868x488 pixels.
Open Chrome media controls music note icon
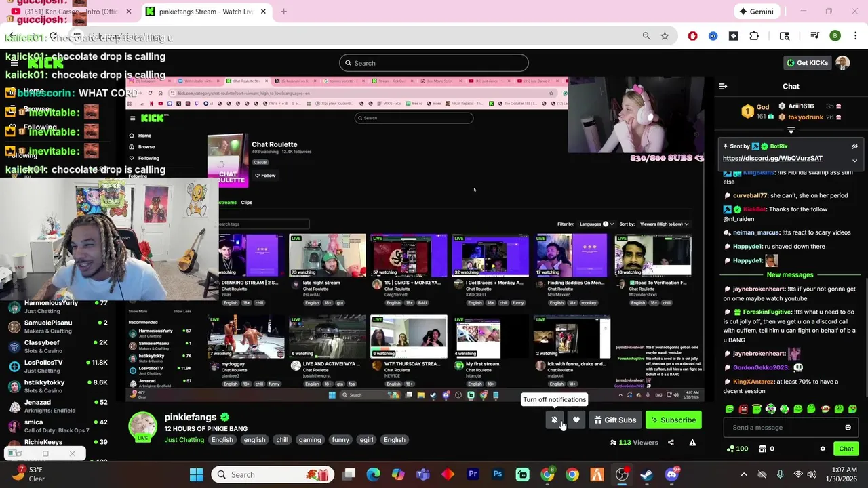(814, 36)
